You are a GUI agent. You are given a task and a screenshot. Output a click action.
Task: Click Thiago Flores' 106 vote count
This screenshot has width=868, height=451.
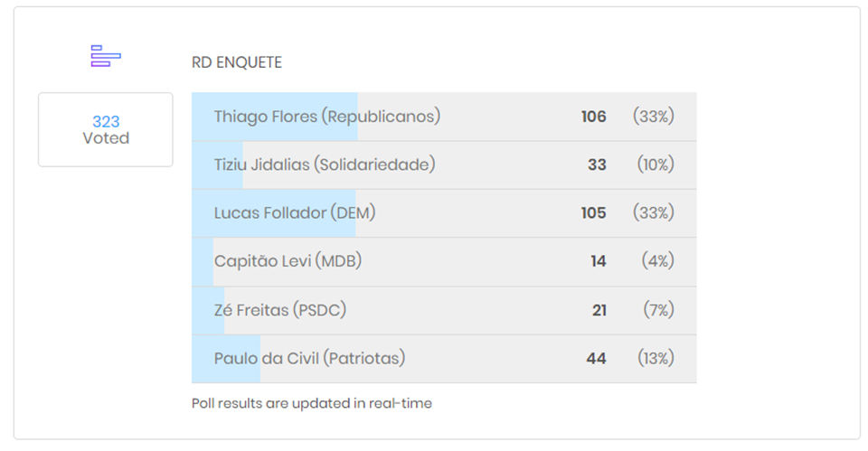[x=594, y=117]
